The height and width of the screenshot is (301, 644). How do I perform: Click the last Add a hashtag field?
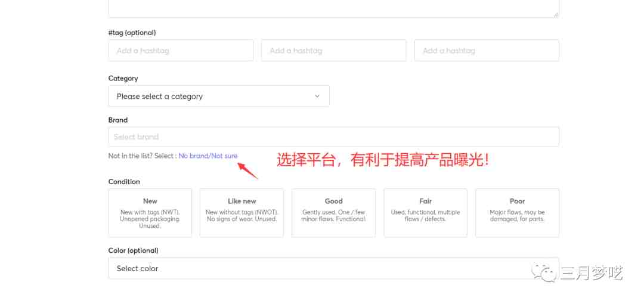487,51
